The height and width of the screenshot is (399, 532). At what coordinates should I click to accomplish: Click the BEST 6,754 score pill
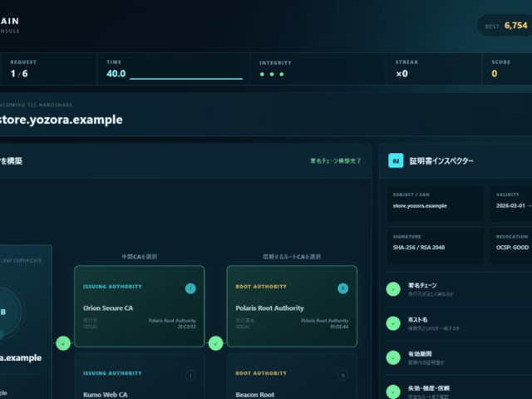tap(505, 26)
